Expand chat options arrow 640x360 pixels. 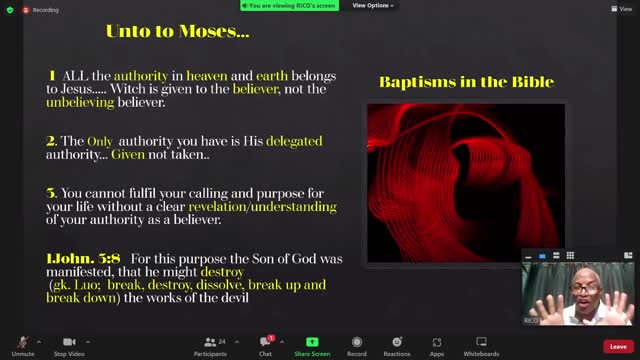282,342
